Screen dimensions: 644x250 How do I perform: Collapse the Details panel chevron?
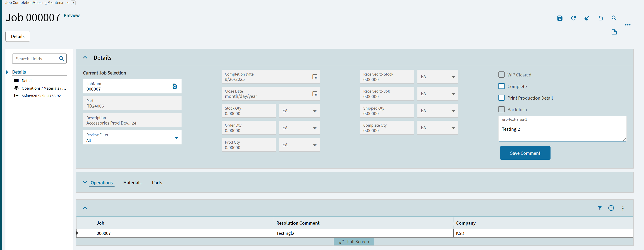tap(85, 57)
